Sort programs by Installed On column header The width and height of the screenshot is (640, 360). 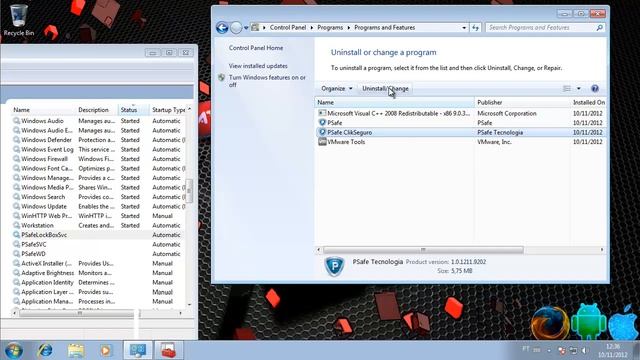(588, 102)
